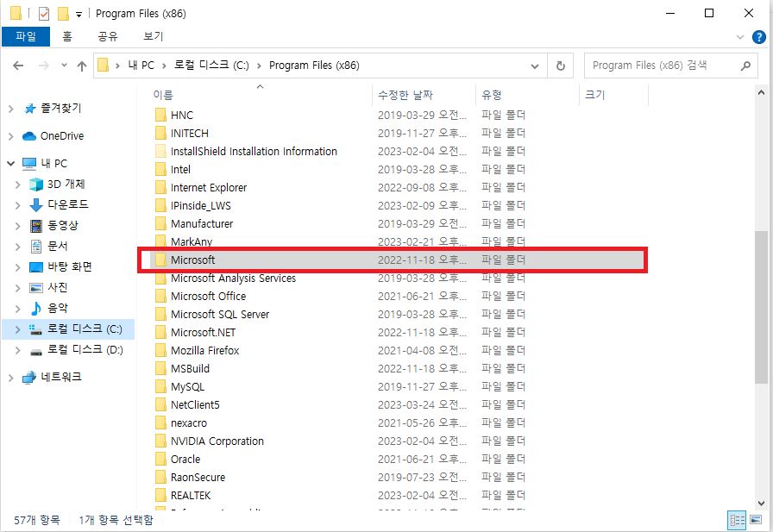Viewport: 773px width, 532px height.
Task: Click the back navigation arrow
Action: [18, 65]
